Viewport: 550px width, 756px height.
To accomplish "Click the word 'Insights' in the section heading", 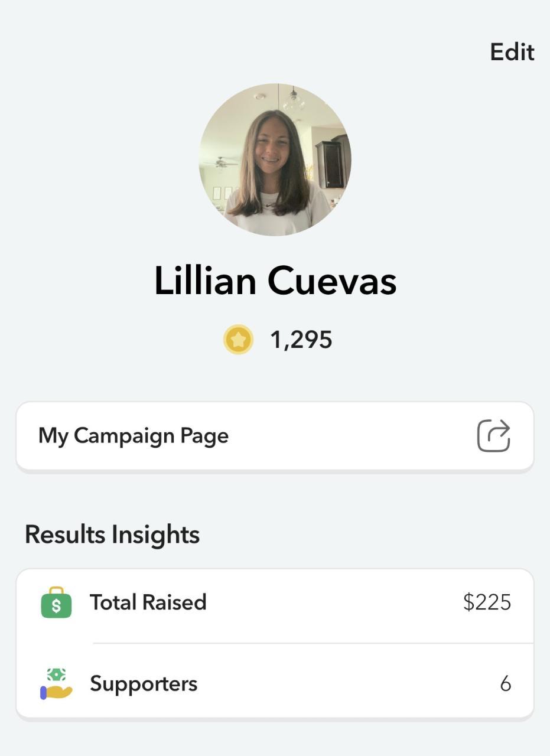I will pyautogui.click(x=156, y=535).
